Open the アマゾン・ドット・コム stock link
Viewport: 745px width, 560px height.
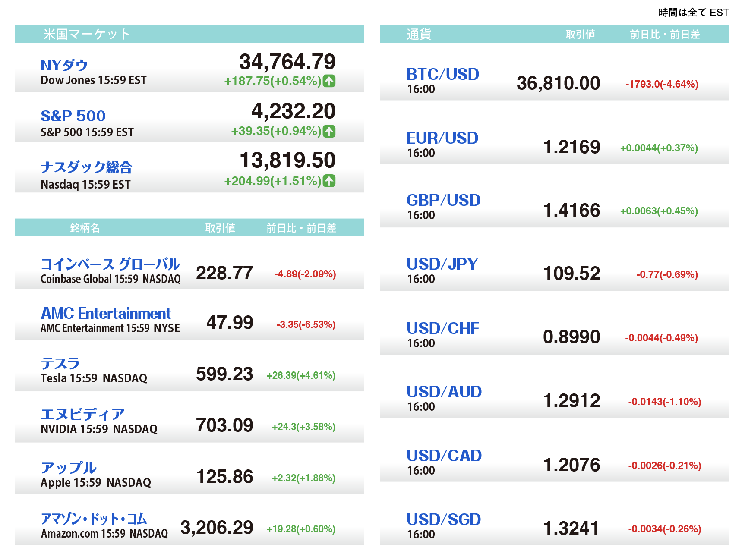[94, 519]
